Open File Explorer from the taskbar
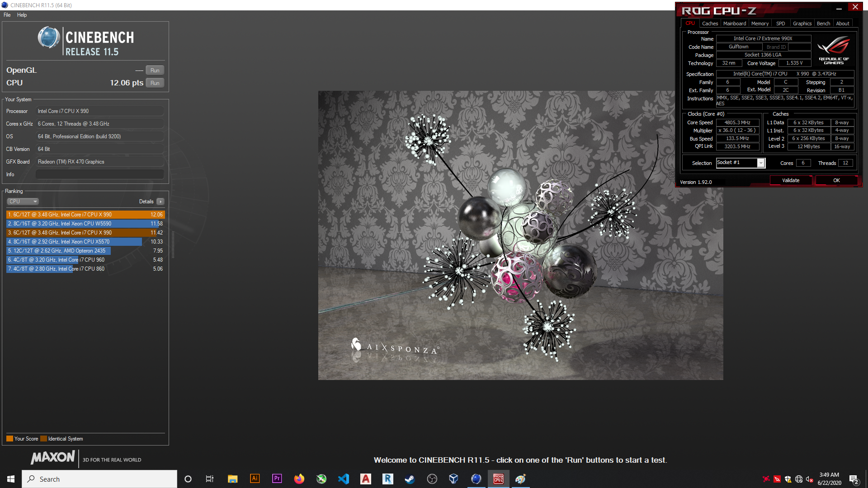 232,479
